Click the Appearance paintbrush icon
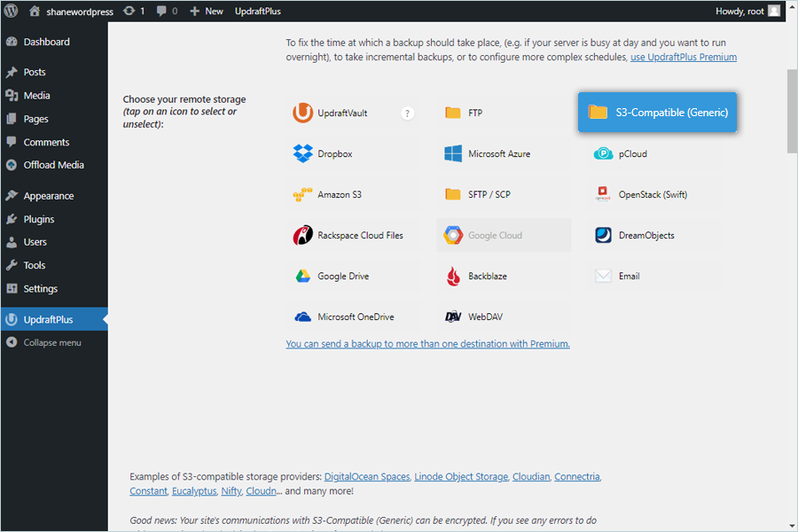798x532 pixels. coord(12,195)
